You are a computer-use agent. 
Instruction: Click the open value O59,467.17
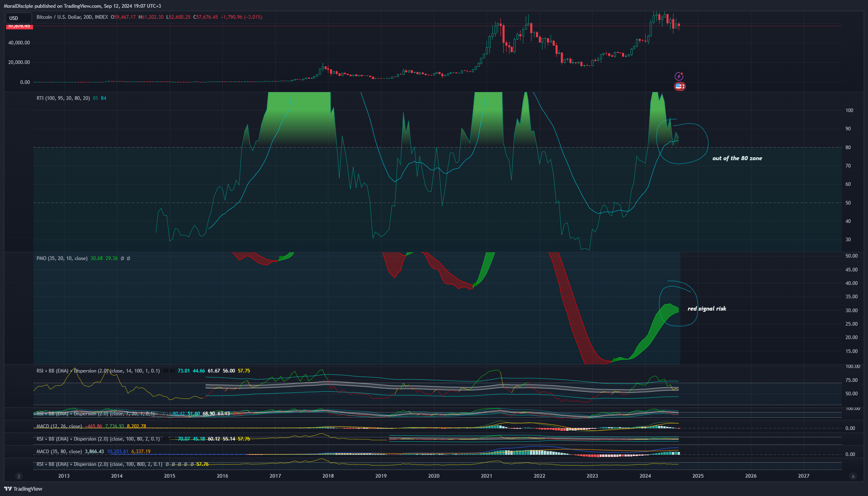pos(123,17)
